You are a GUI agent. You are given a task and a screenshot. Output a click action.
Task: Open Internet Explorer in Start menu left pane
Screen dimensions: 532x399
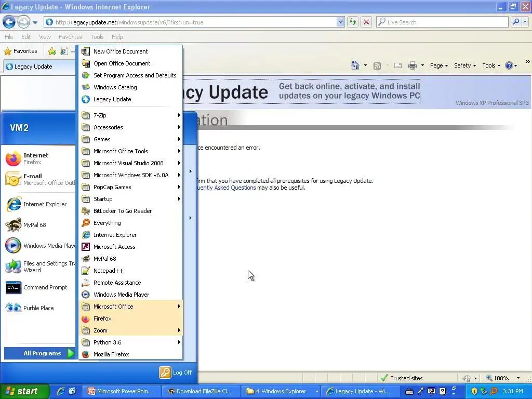click(39, 204)
